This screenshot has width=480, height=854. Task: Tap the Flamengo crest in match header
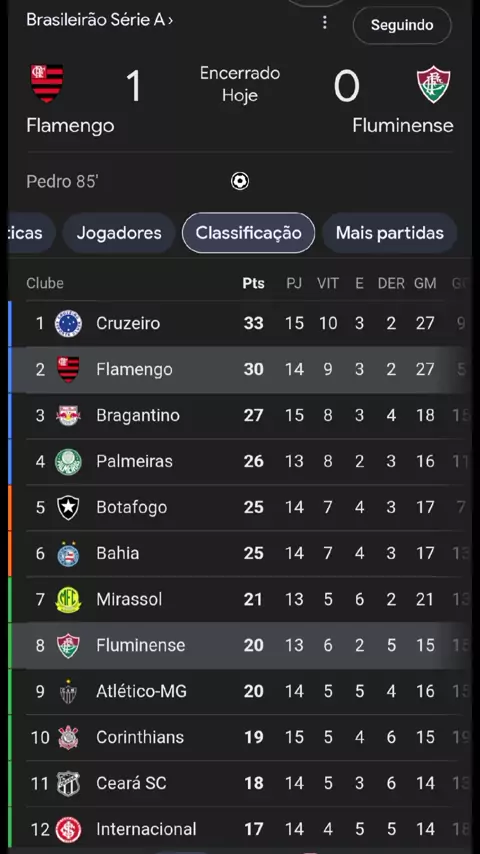(47, 83)
